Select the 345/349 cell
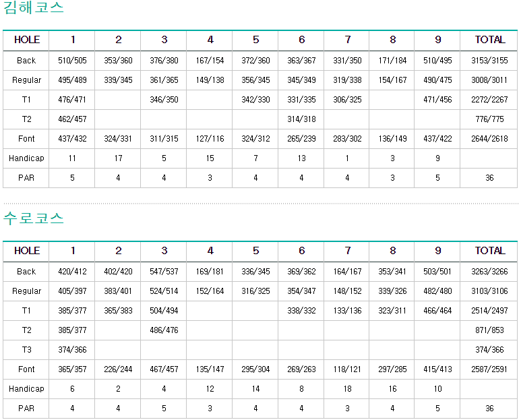Viewport: 519px width, 420px height. tap(301, 80)
